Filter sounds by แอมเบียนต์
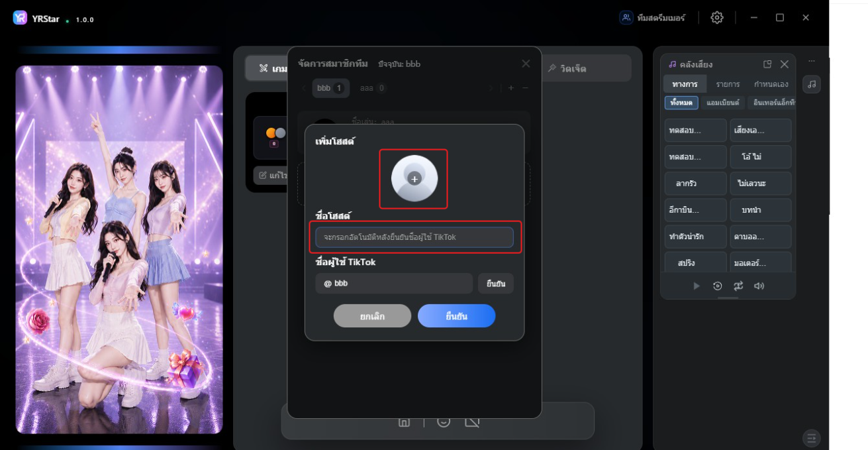The width and height of the screenshot is (868, 450). coord(723,103)
